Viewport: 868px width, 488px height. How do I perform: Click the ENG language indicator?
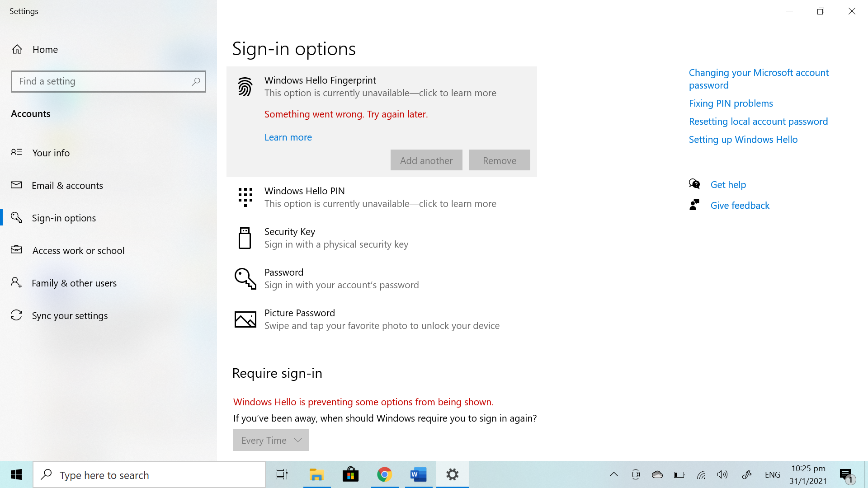tap(772, 474)
